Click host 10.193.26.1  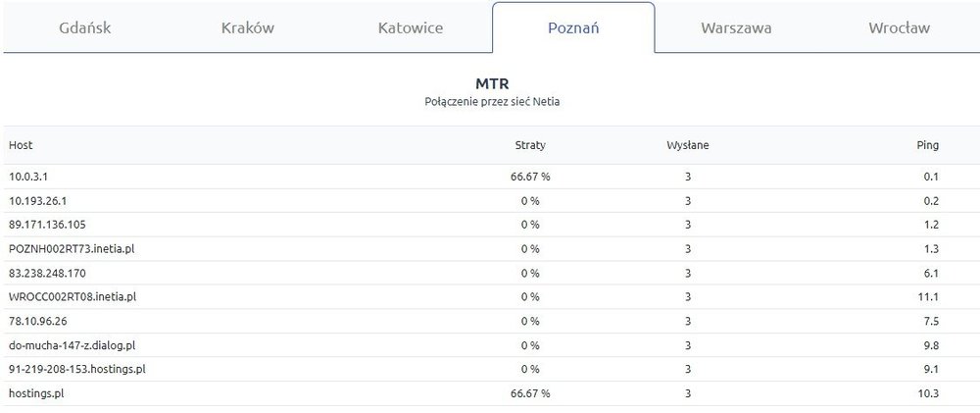(35, 200)
